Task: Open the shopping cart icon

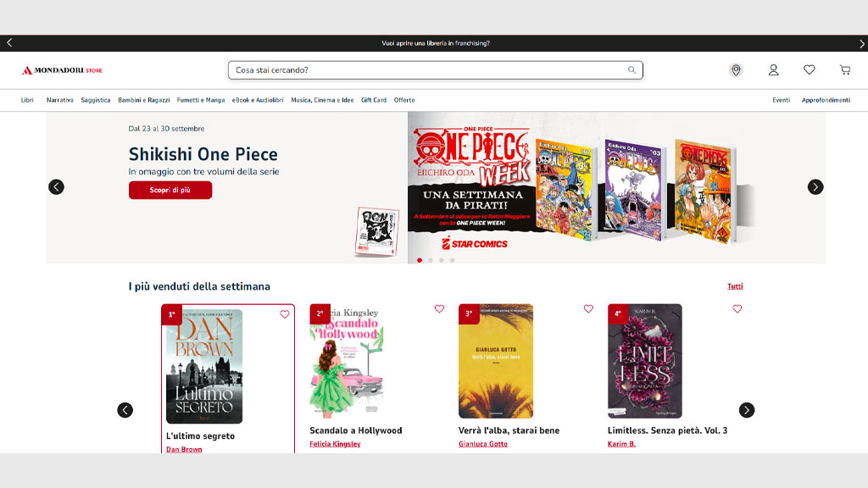Action: click(844, 70)
